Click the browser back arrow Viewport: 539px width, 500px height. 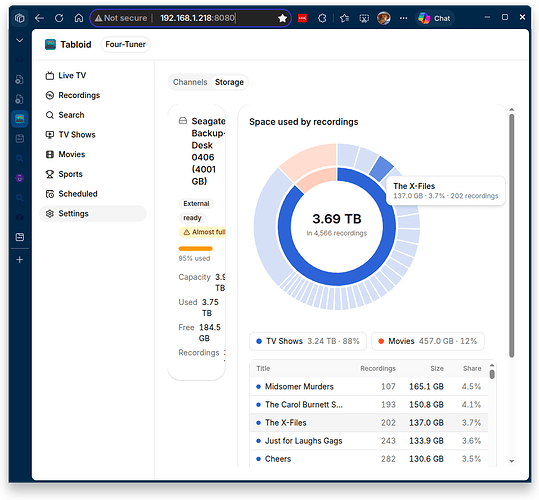pos(39,18)
